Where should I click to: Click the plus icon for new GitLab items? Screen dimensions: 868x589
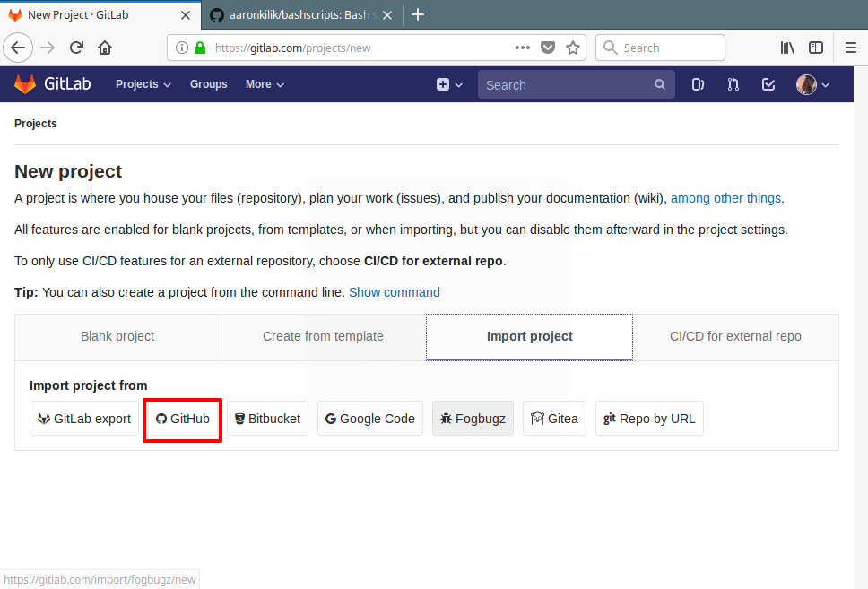pyautogui.click(x=443, y=84)
